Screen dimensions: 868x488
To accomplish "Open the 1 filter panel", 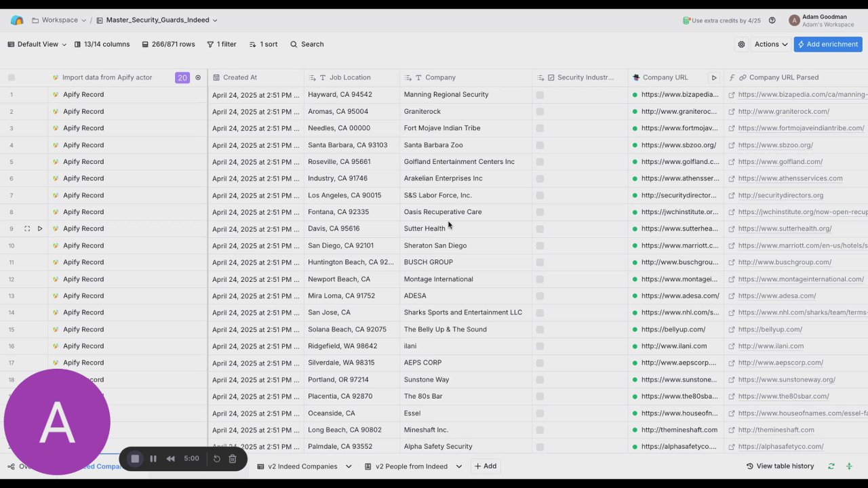I will (x=222, y=44).
